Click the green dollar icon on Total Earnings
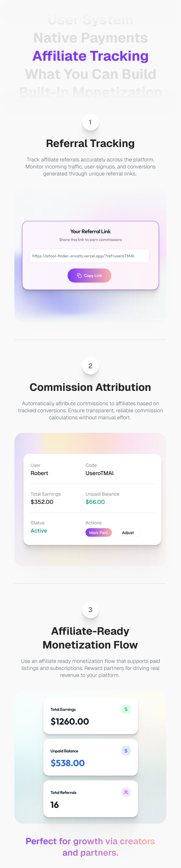This screenshot has width=181, height=868. coord(126,709)
